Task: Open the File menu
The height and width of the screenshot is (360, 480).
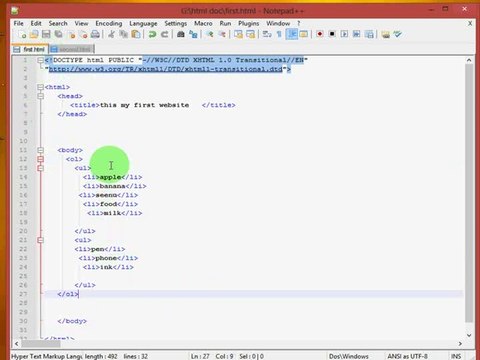Action: [18, 23]
